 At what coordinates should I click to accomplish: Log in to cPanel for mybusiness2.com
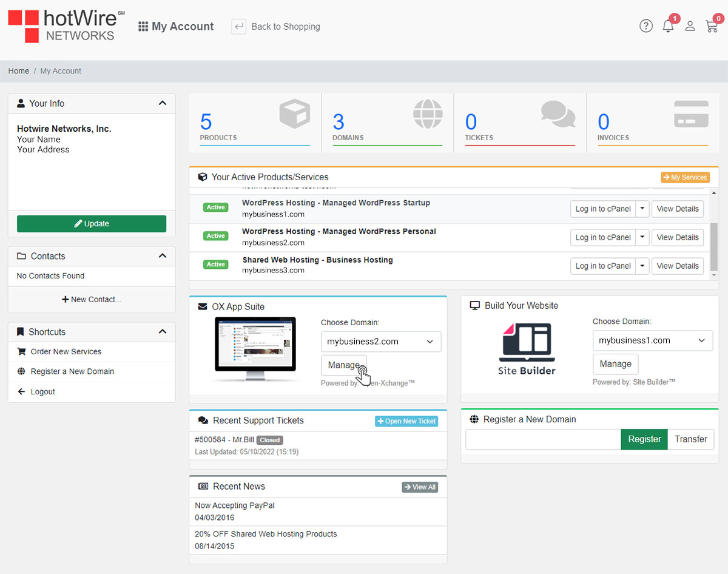603,237
